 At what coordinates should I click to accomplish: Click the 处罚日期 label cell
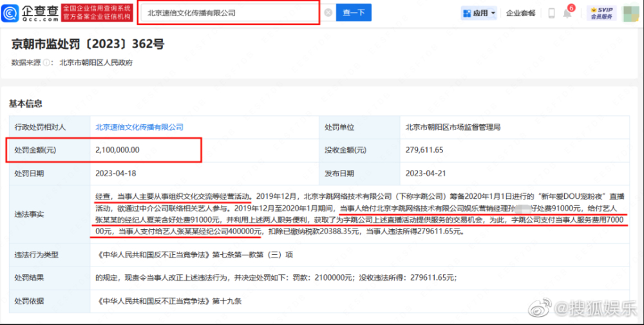[x=50, y=173]
